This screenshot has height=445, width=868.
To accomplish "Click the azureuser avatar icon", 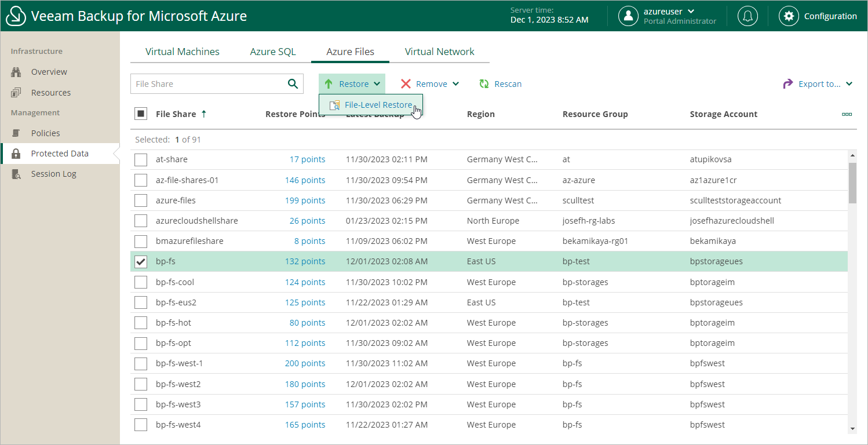I will pyautogui.click(x=628, y=16).
